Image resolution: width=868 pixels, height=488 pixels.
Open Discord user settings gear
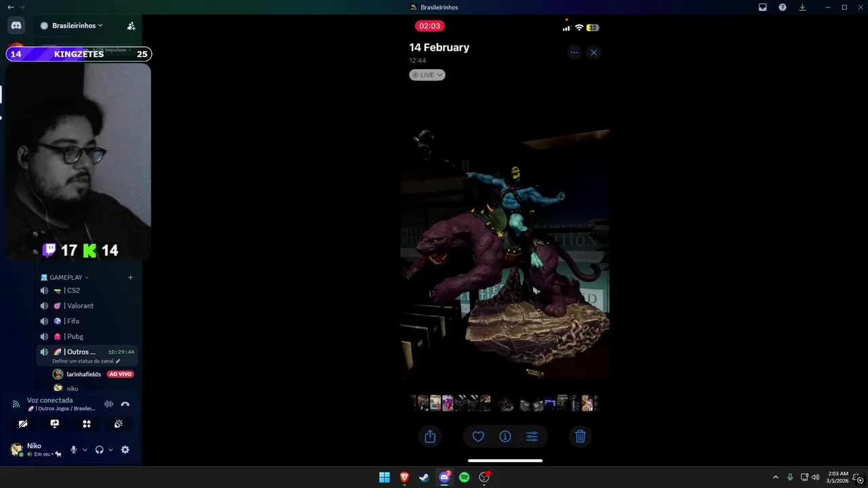[x=125, y=449]
